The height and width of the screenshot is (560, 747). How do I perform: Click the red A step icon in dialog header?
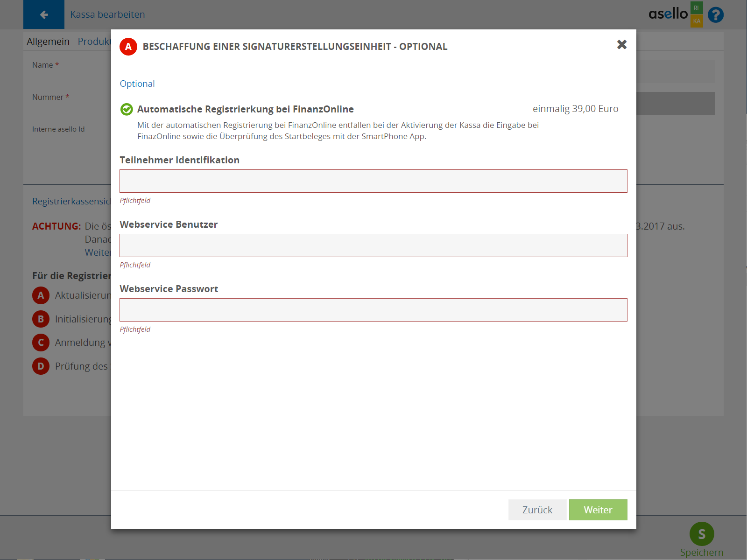(128, 47)
